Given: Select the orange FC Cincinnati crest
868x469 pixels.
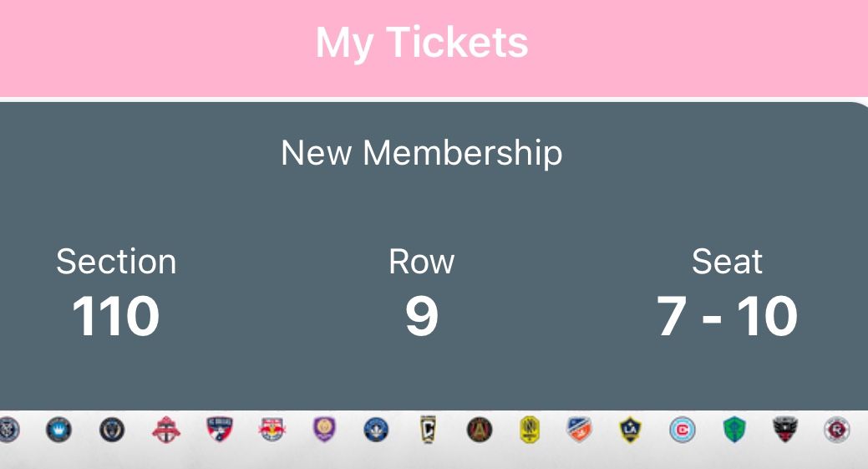Looking at the screenshot, I should coord(579,430).
